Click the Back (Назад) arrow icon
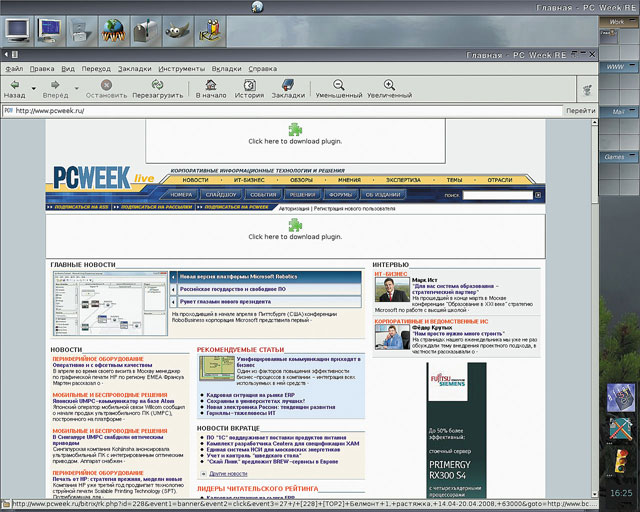 point(15,85)
